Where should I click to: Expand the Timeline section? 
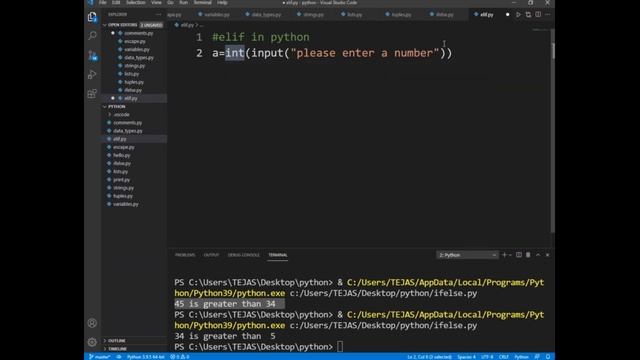117,349
